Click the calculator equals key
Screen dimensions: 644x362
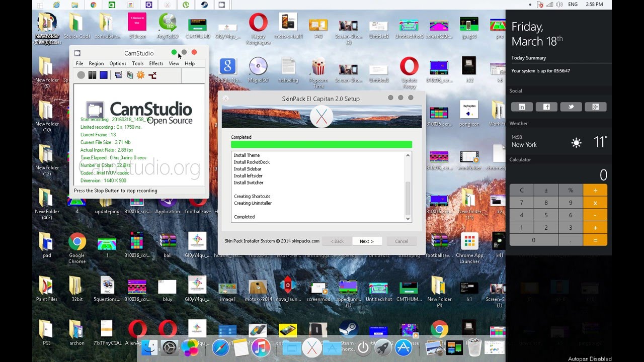tap(595, 240)
